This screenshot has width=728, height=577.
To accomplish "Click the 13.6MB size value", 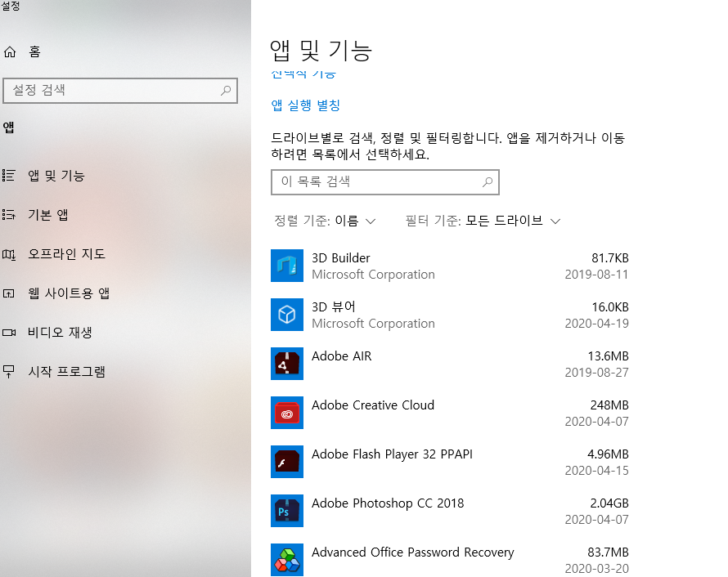I will 609,356.
